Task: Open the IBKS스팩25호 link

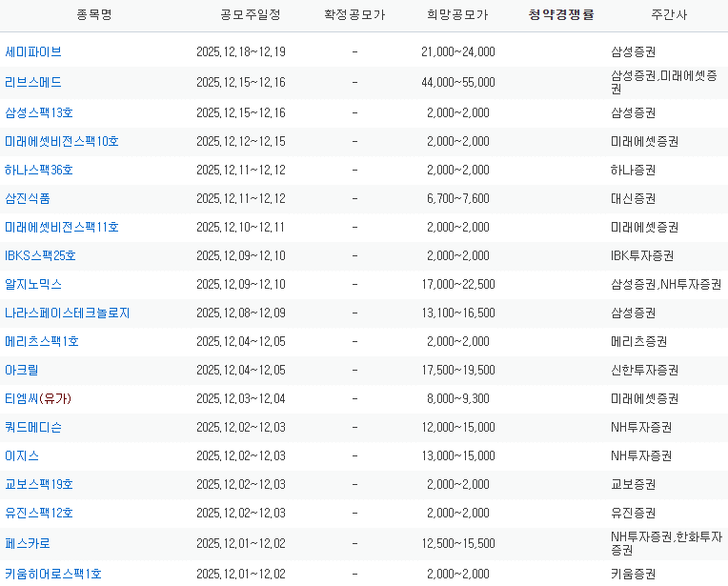Action: click(40, 256)
